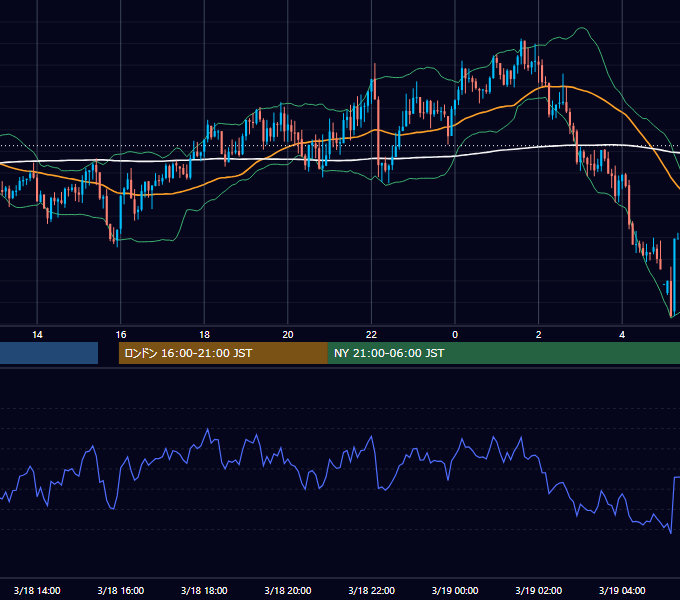
Task: Click the 0 hour axis label
Action: (x=455, y=335)
